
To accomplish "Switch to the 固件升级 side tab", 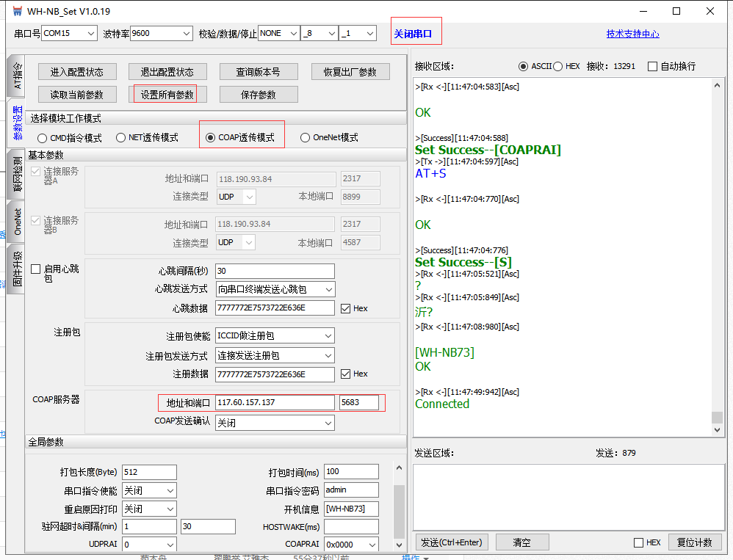I will coord(16,269).
